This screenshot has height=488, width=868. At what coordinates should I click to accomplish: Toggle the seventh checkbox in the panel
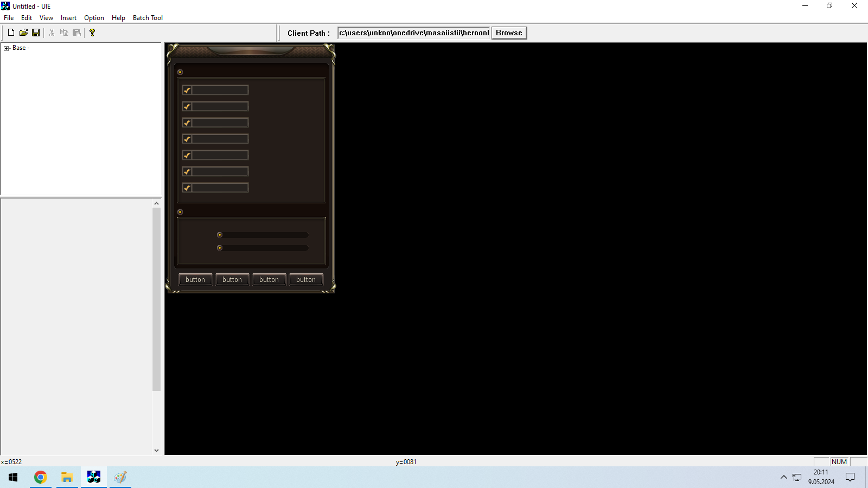tap(187, 188)
